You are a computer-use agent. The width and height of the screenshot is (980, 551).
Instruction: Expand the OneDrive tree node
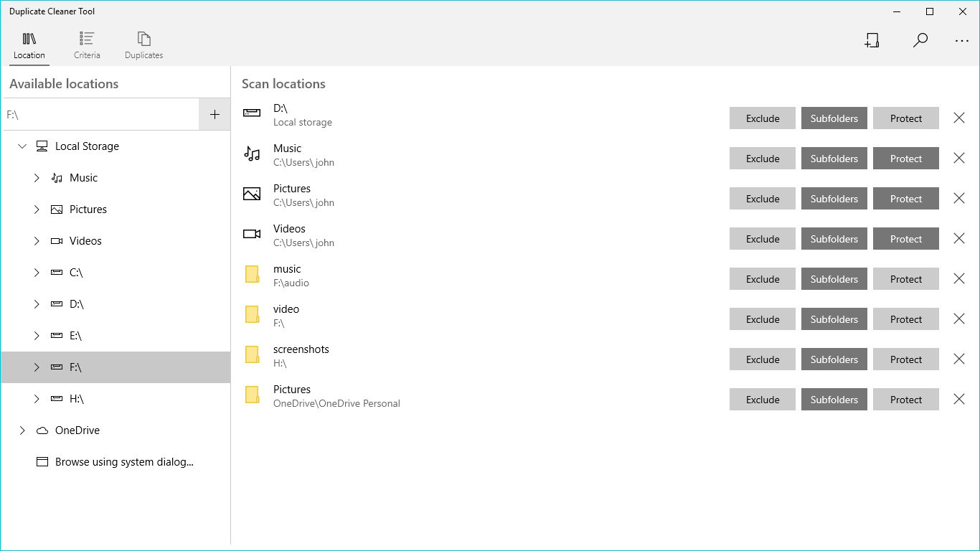[x=22, y=430]
